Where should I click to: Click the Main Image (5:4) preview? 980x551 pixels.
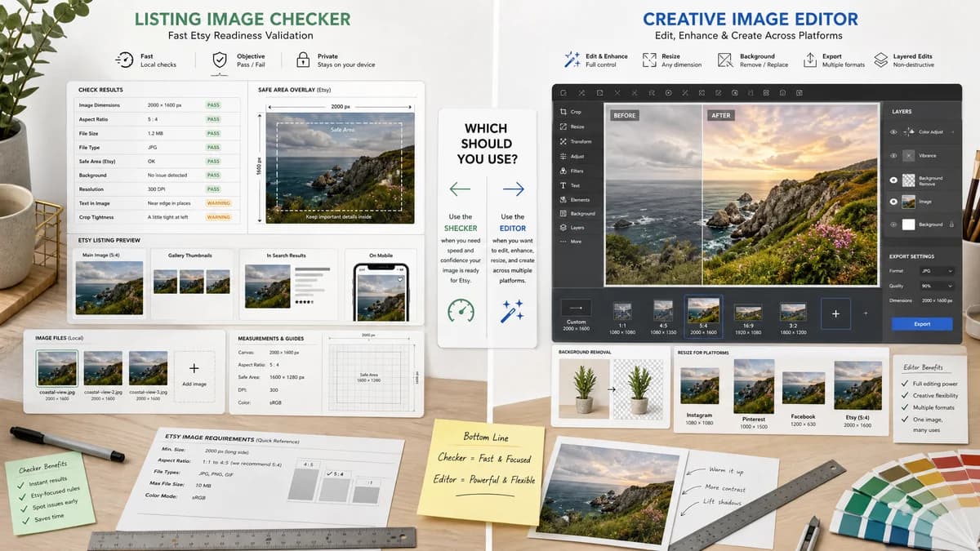point(109,287)
